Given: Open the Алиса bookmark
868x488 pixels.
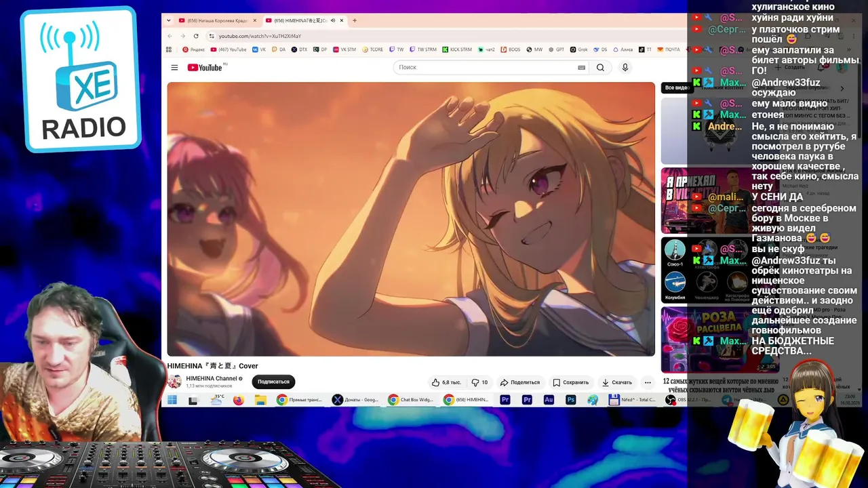Looking at the screenshot, I should pyautogui.click(x=623, y=49).
